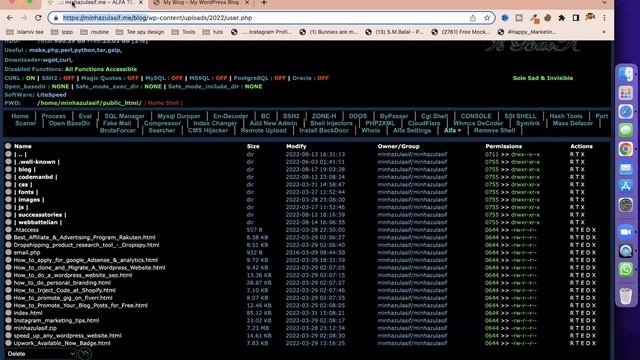Click the share icon in address bar
The image size is (640, 360).
point(473,18)
